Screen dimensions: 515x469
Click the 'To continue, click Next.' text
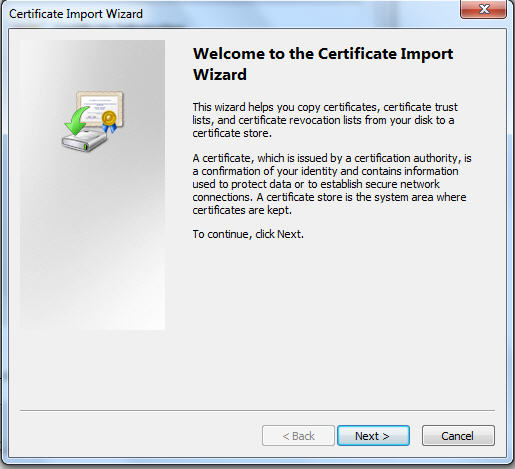click(x=248, y=234)
